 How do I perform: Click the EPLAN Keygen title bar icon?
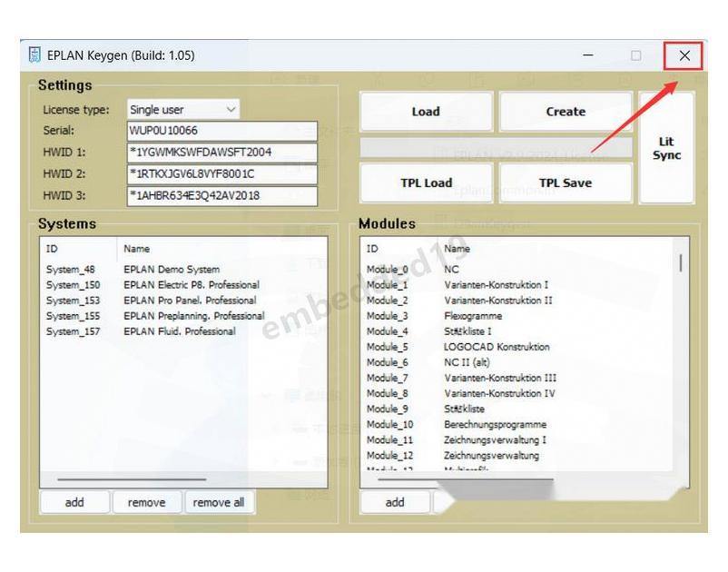pos(34,55)
